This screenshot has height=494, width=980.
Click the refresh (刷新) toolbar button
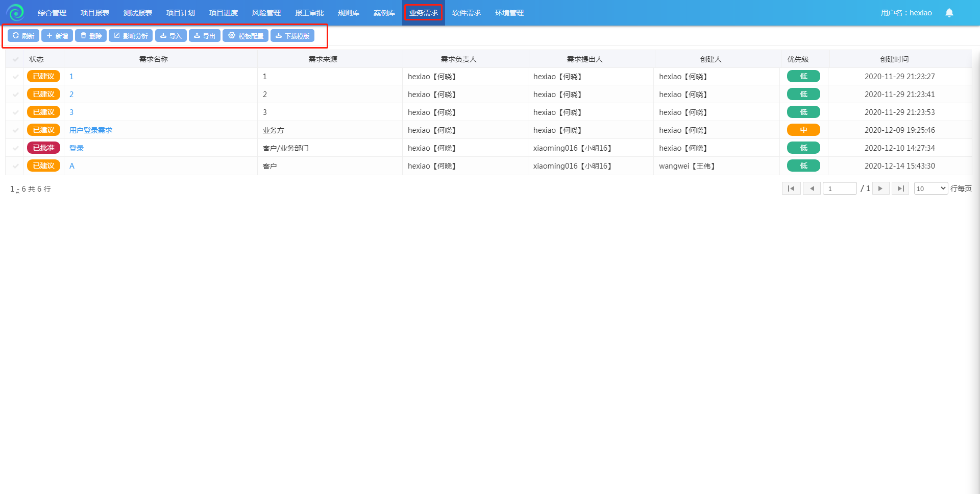(23, 36)
